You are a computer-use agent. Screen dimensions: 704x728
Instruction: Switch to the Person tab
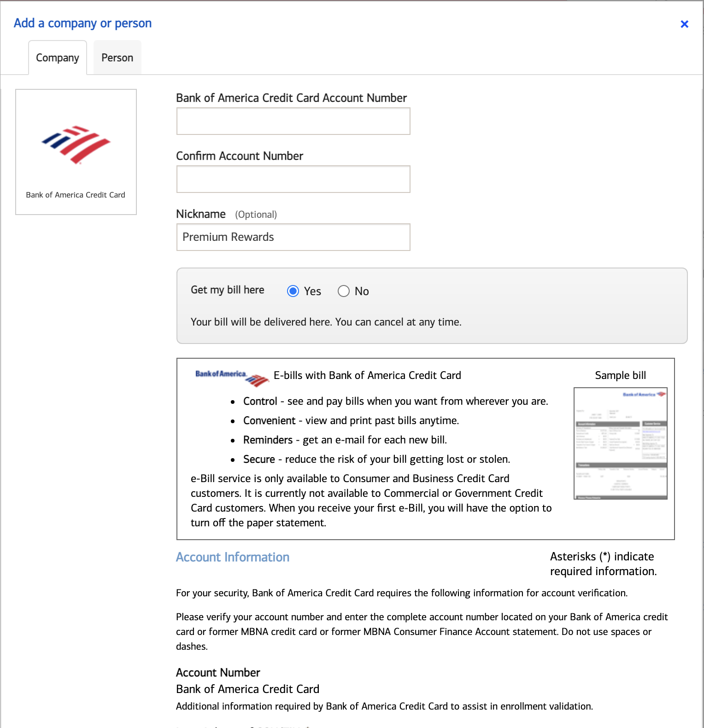point(117,58)
